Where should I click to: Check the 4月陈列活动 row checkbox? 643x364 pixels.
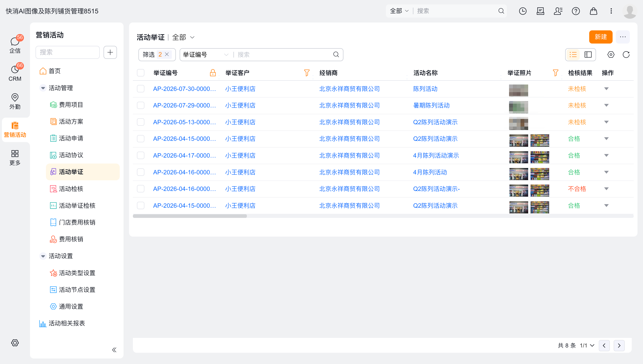pyautogui.click(x=141, y=172)
